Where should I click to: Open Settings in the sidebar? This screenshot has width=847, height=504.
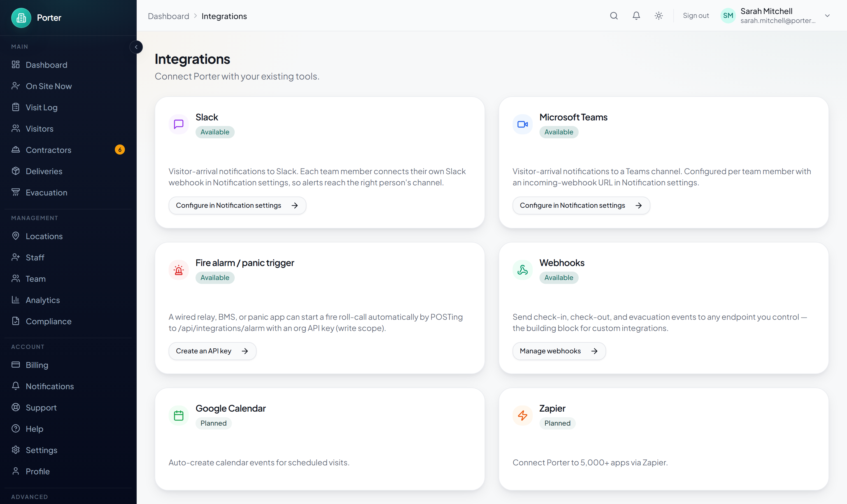[68, 450]
